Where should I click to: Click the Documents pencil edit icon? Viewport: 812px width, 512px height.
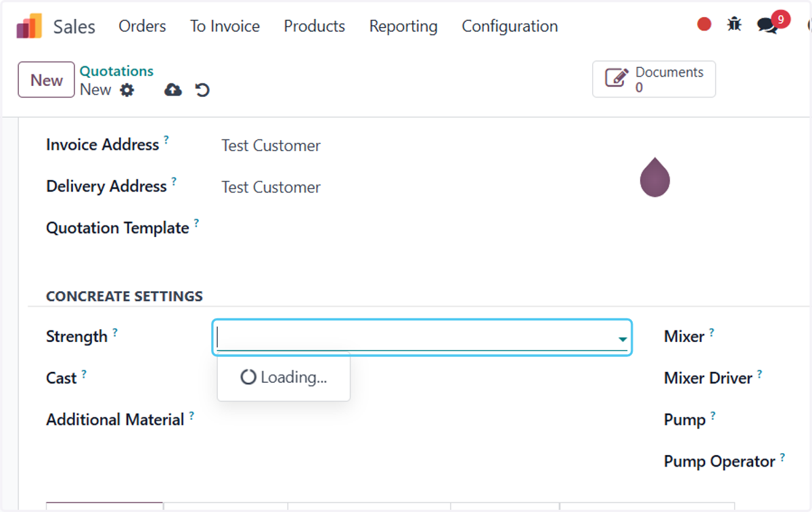616,78
